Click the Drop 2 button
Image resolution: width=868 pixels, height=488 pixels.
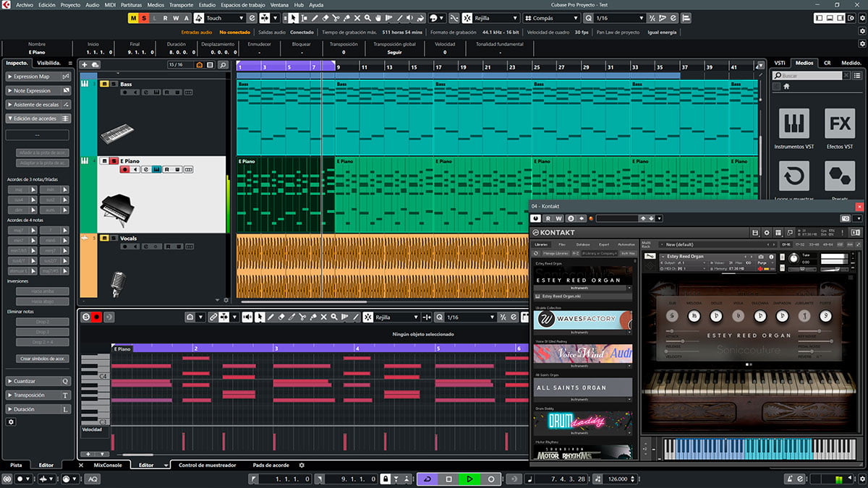[42, 322]
